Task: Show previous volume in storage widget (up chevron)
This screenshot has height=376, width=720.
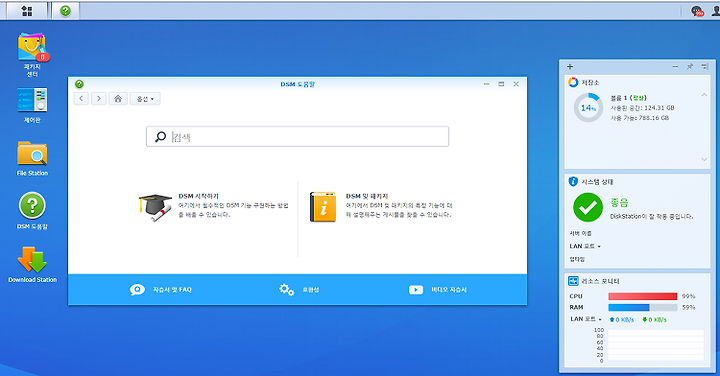Action: (x=704, y=95)
